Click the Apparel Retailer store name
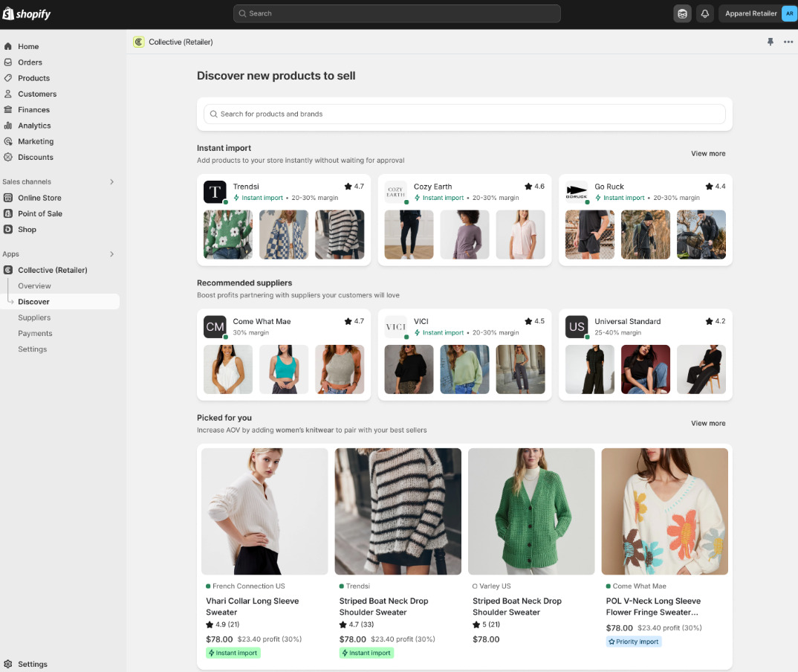Image resolution: width=798 pixels, height=672 pixels. [x=750, y=13]
